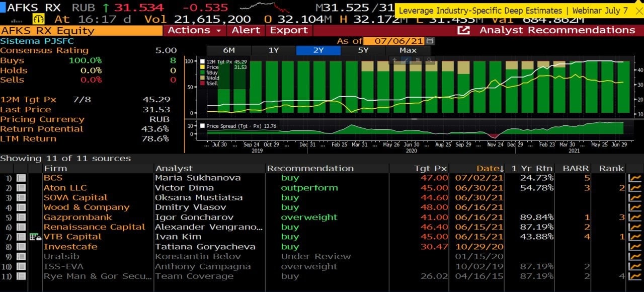Click the AFKS RX Equity security field
The image size is (644, 292).
(x=80, y=30)
